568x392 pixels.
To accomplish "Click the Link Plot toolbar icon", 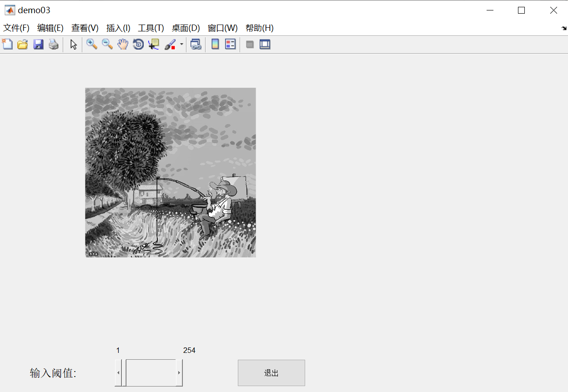I will pos(196,44).
